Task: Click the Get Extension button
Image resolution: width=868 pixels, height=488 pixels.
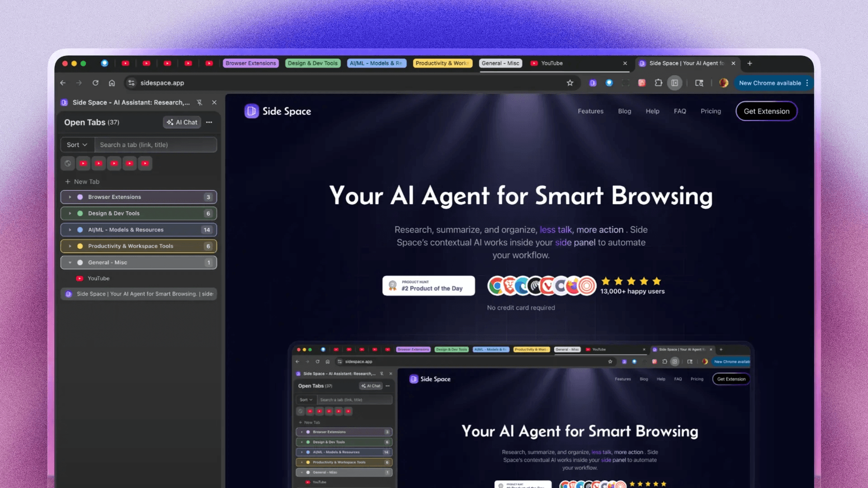Action: (x=766, y=111)
